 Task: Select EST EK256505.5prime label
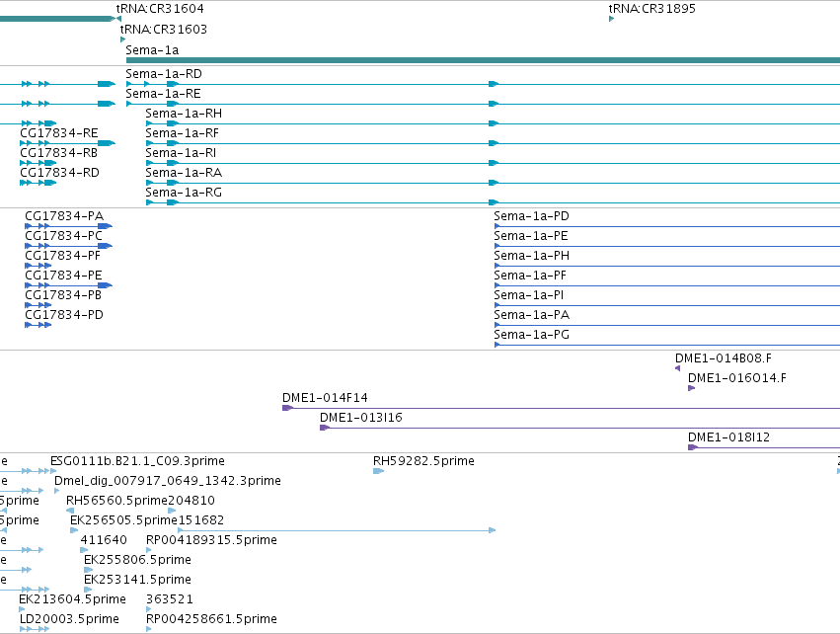coord(123,520)
